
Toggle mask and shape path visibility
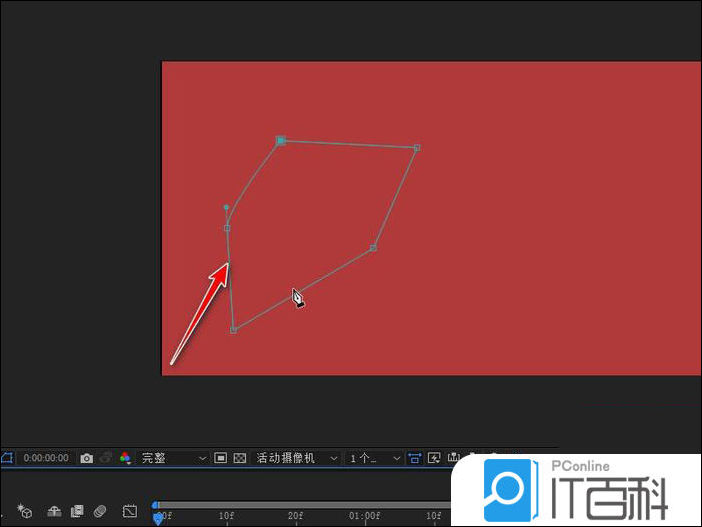7,458
